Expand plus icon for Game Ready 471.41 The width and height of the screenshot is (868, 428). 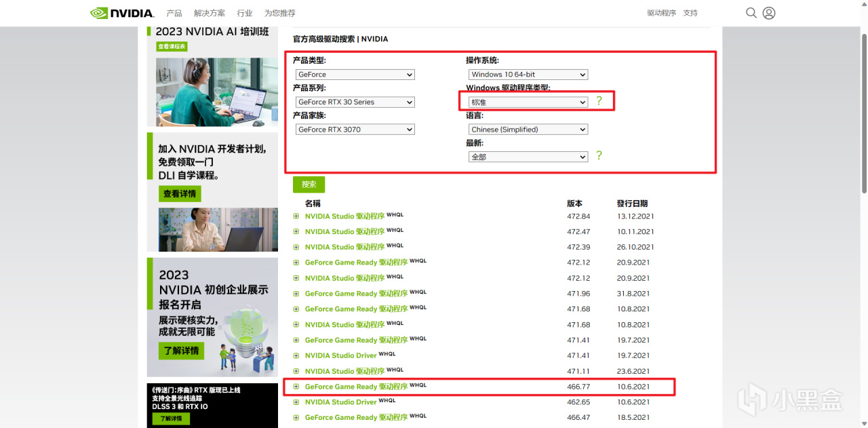tap(296, 341)
